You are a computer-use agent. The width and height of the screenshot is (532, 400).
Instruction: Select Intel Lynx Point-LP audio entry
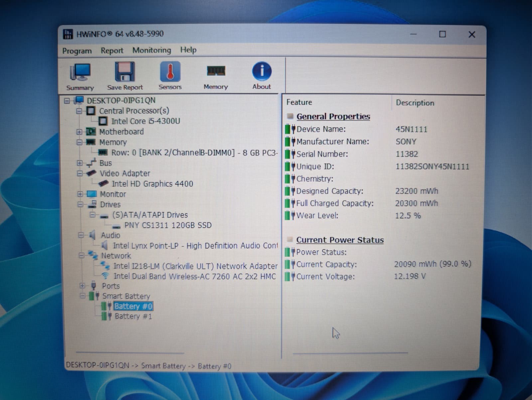click(195, 246)
